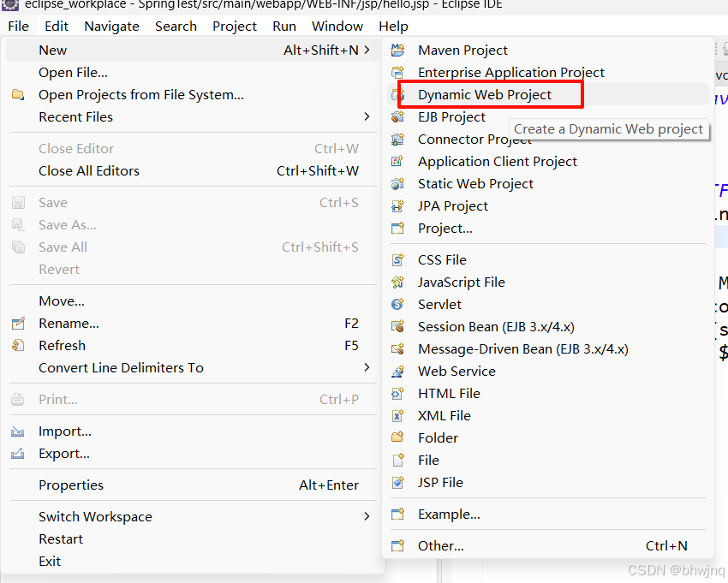
Task: Choose Export... in File menu
Action: click(193, 454)
